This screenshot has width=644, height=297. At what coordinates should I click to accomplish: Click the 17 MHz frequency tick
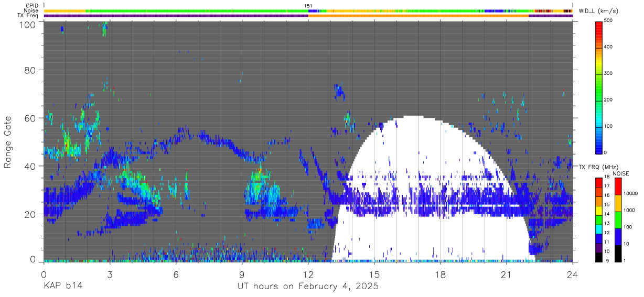[608, 186]
